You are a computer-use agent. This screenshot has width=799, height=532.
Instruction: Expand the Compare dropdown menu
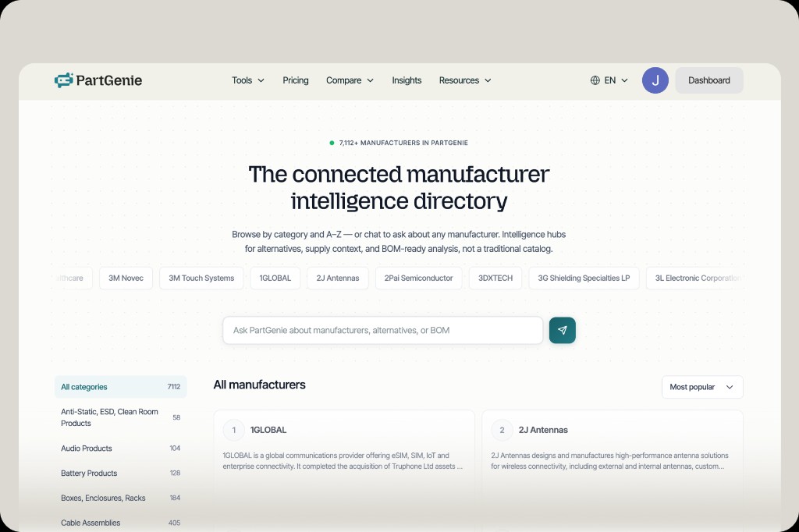(x=350, y=80)
